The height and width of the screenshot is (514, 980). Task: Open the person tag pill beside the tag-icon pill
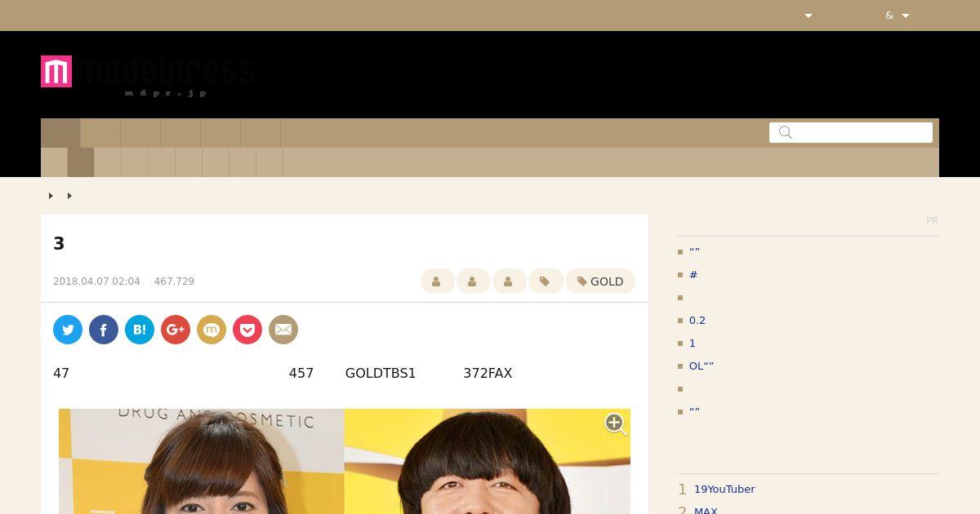(510, 281)
